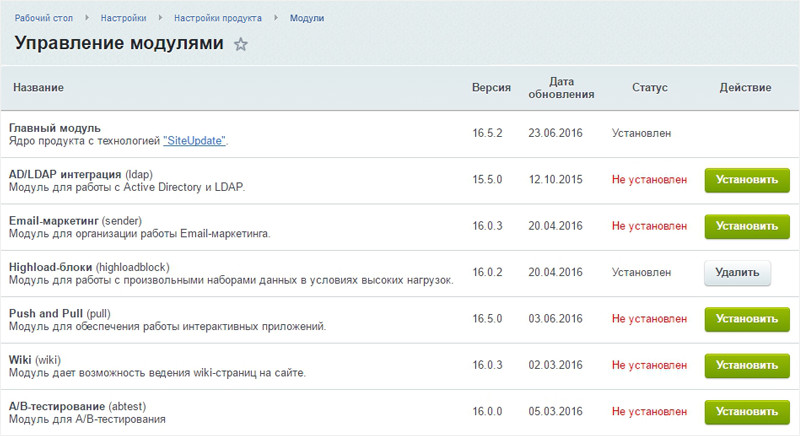The height and width of the screenshot is (436, 800).
Task: Click the Версия column header
Action: point(491,88)
